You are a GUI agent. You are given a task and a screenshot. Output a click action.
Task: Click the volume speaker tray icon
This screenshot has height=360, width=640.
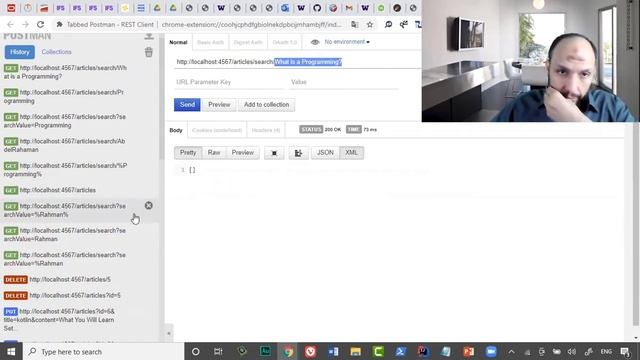(572, 351)
